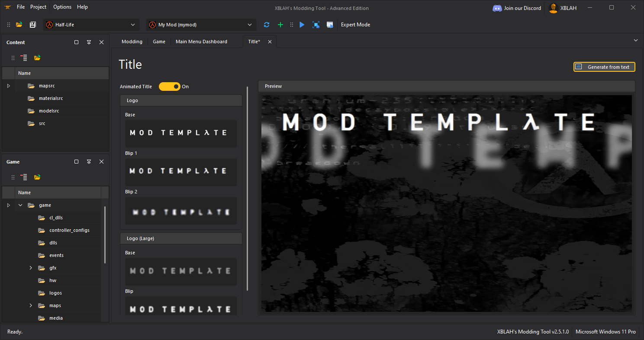Collapse the game folder in the Game tree

(x=20, y=205)
